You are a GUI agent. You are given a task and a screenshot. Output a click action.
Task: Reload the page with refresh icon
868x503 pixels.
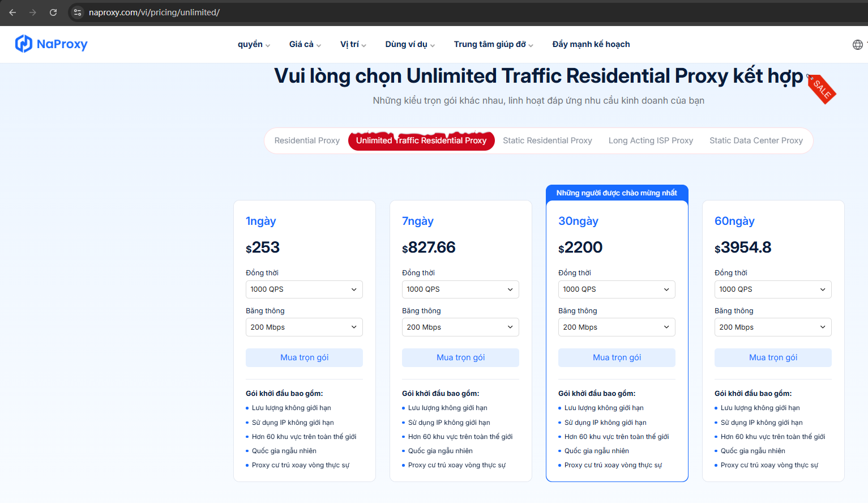click(x=53, y=12)
